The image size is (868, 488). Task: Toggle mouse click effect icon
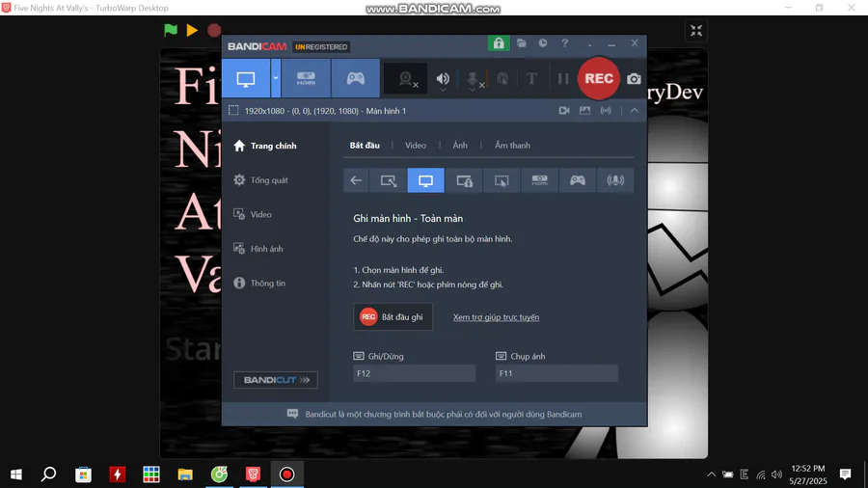[502, 78]
